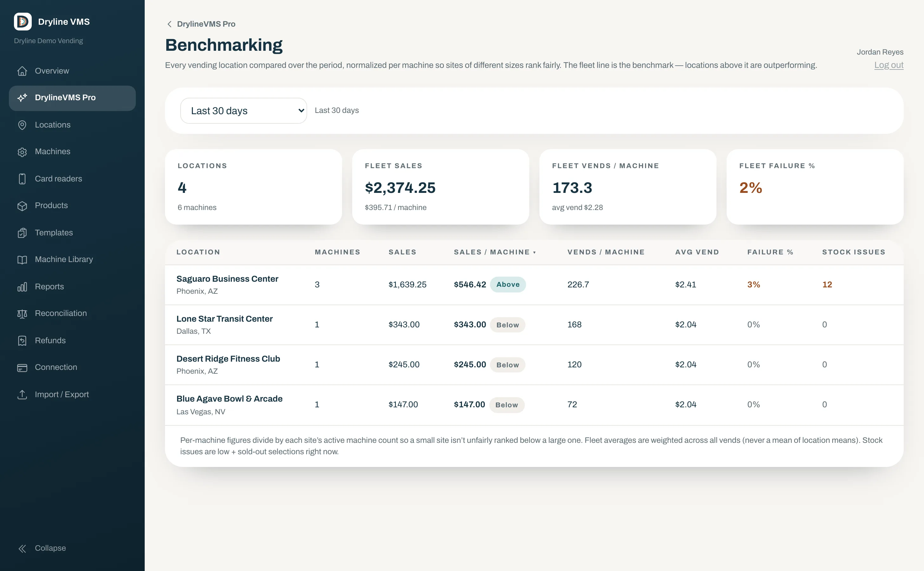Click the Fleet Sales $2,374.25 card
924x571 pixels.
[440, 187]
